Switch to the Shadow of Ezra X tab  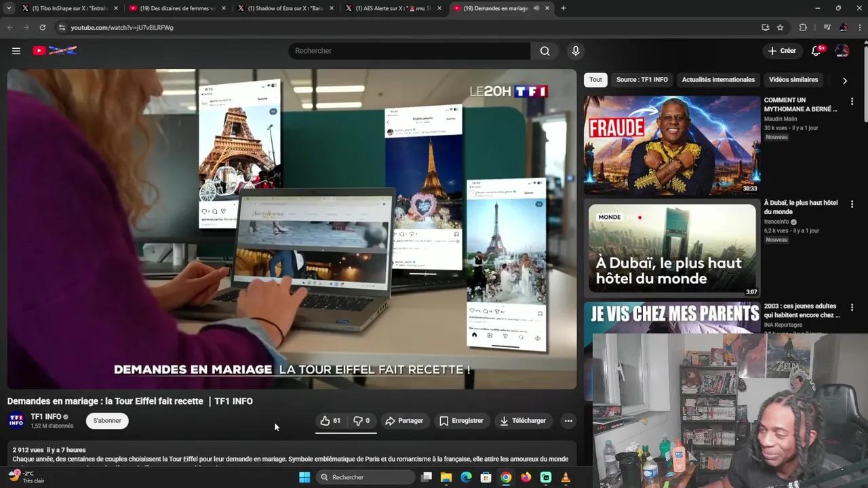tap(285, 8)
